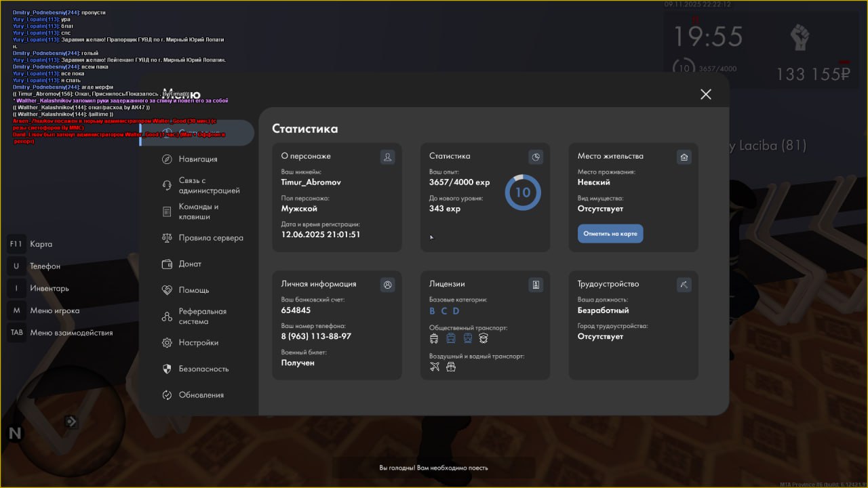The width and height of the screenshot is (868, 488).
Task: Open the Обновления section
Action: pyautogui.click(x=193, y=395)
